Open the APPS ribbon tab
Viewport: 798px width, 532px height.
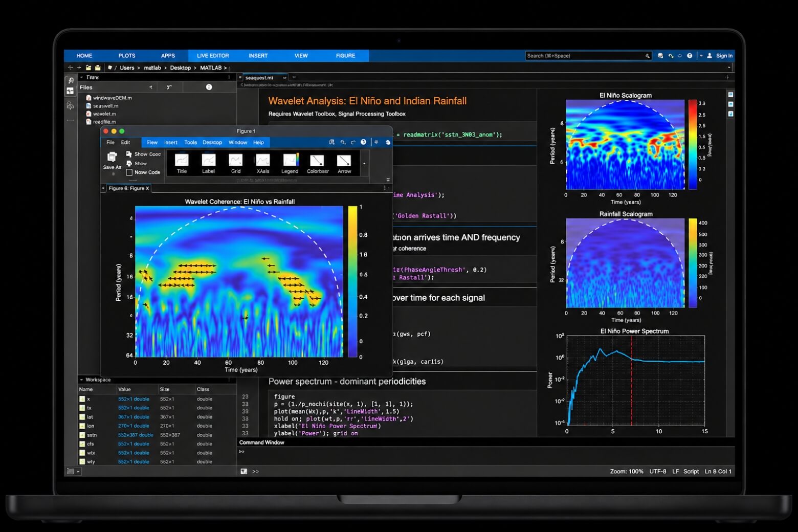pos(168,56)
